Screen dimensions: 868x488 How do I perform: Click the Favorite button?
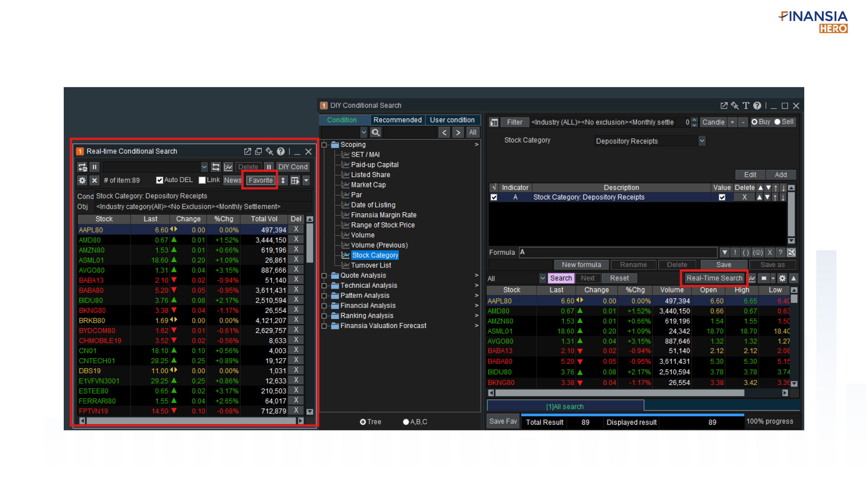tap(260, 180)
